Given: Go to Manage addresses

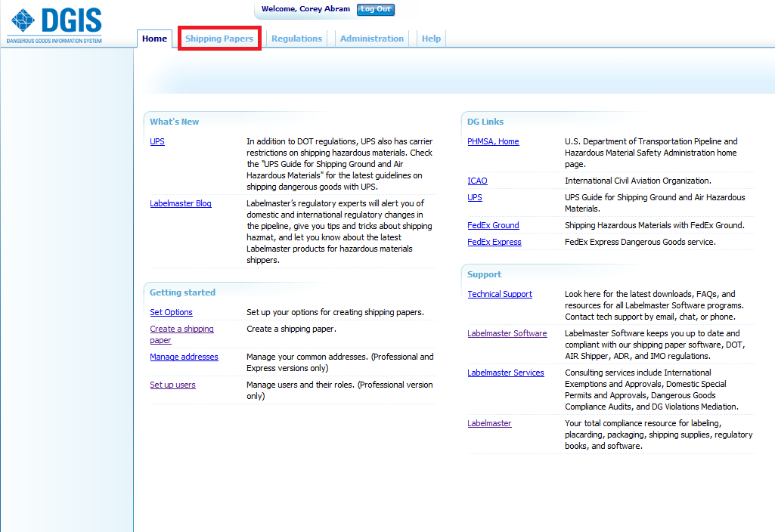Looking at the screenshot, I should [x=184, y=357].
